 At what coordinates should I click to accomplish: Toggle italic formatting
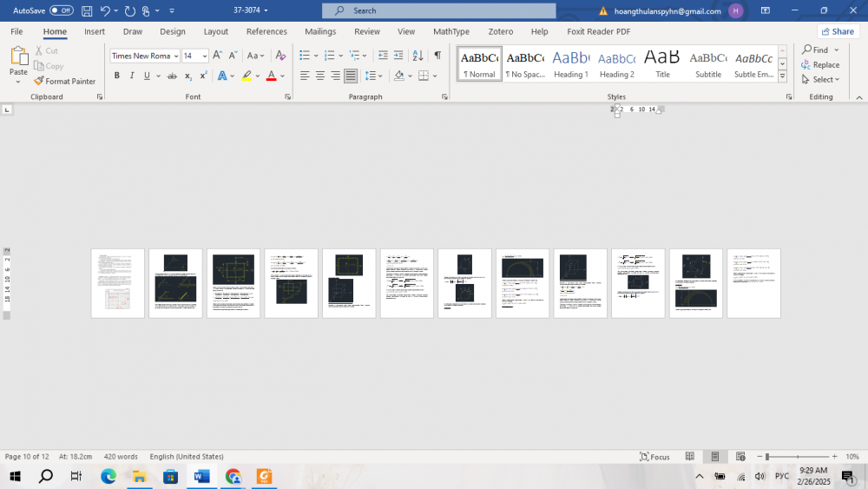click(132, 76)
